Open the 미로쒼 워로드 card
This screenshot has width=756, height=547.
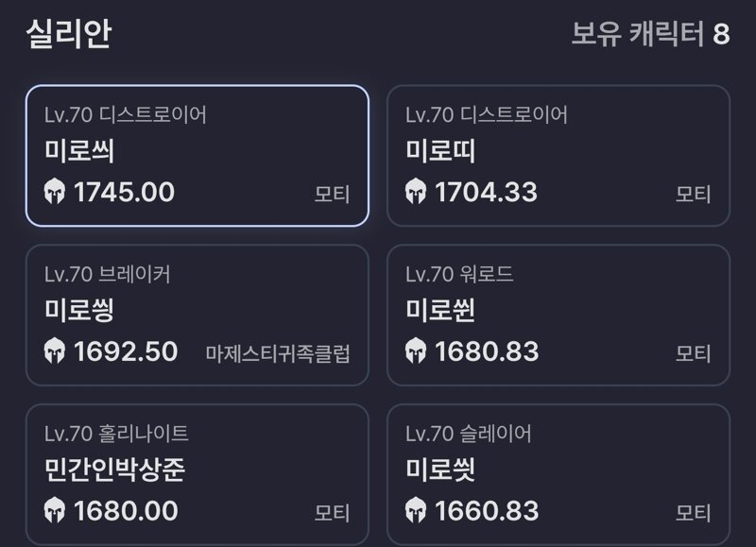click(558, 316)
